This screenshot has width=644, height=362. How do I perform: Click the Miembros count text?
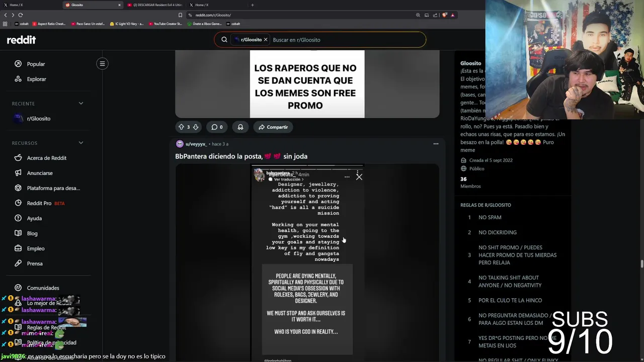470,183
